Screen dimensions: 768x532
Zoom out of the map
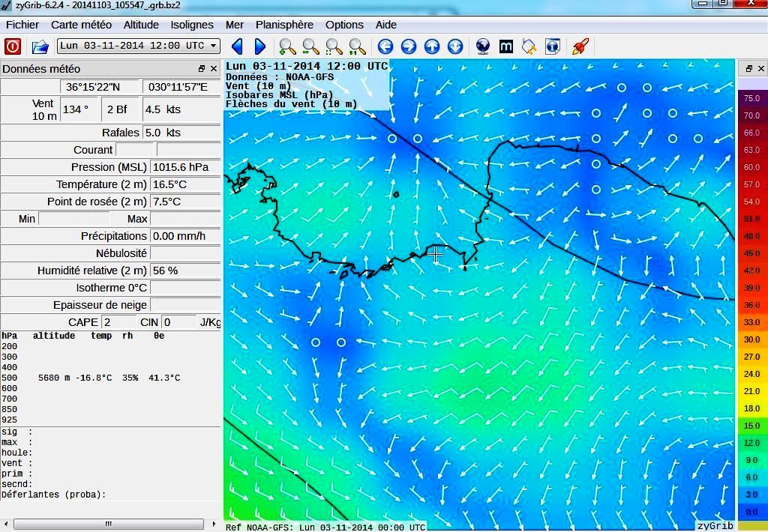(x=310, y=46)
